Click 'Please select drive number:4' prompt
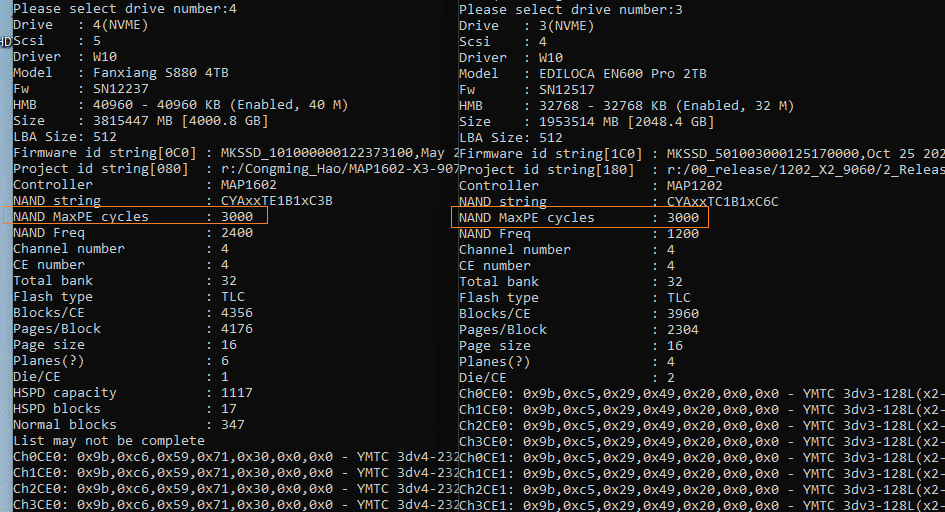The height and width of the screenshot is (512, 945). click(125, 9)
